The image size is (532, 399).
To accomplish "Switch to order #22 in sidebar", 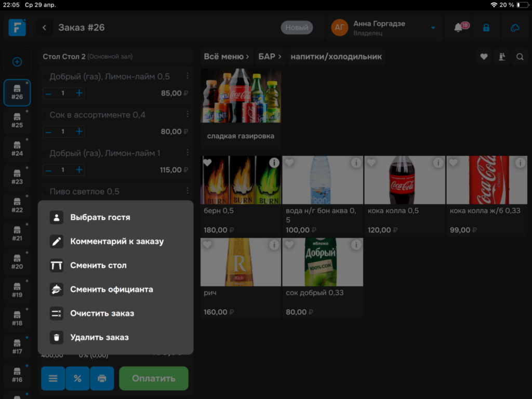I will [17, 206].
